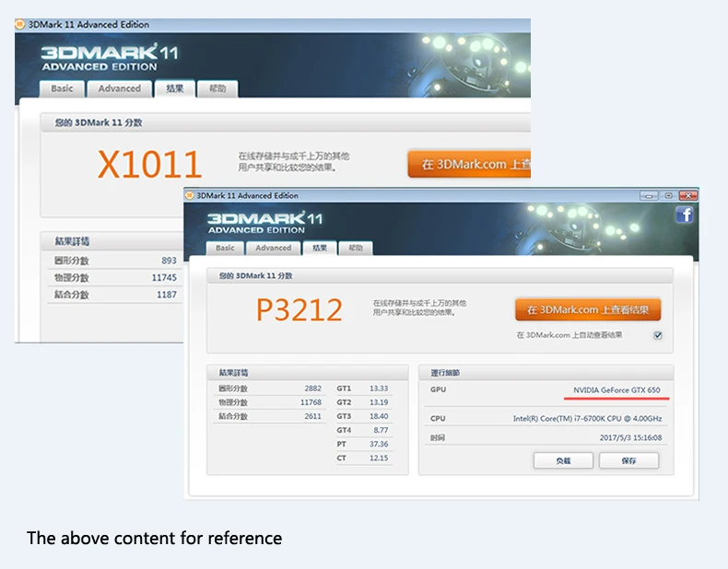
Task: Click the 2017/5/3 15:16:08 time value
Action: tap(630, 437)
